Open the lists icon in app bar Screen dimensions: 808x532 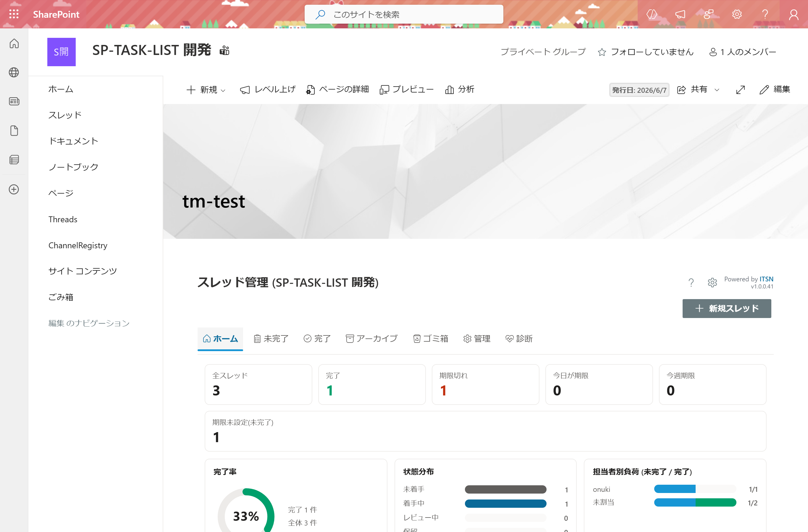[x=14, y=160]
